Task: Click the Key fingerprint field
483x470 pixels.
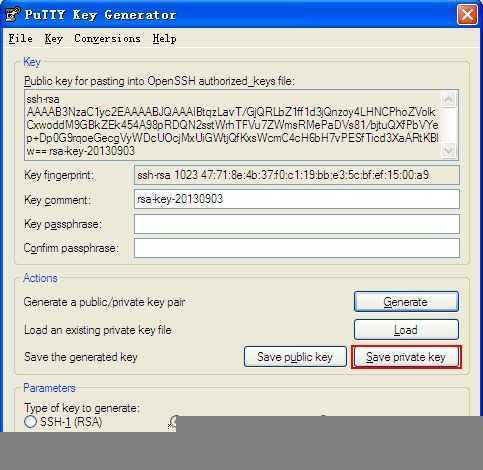Action: tap(297, 175)
